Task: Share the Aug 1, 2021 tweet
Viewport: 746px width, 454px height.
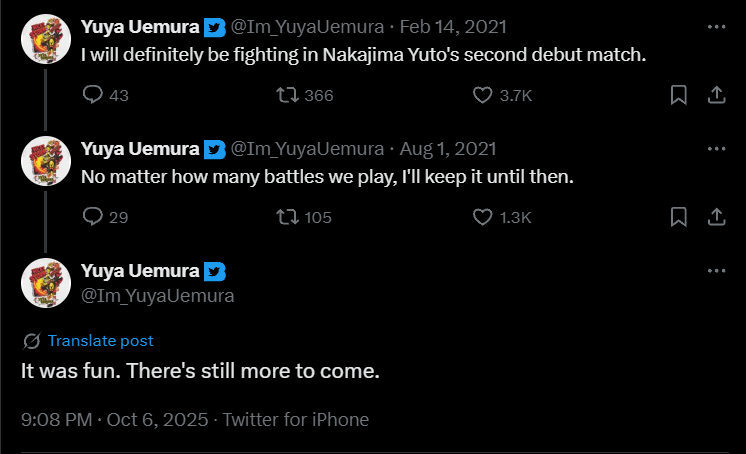Action: tap(716, 216)
